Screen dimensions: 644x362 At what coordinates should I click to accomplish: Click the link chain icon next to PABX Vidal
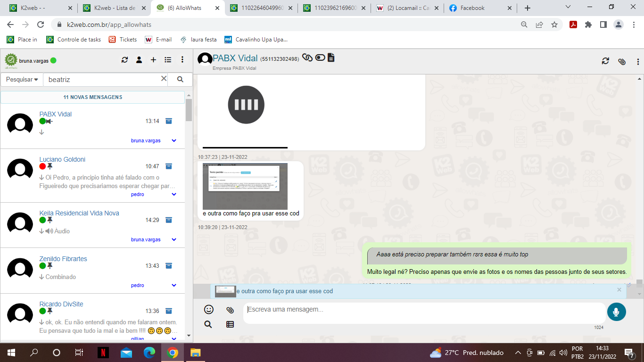point(307,58)
